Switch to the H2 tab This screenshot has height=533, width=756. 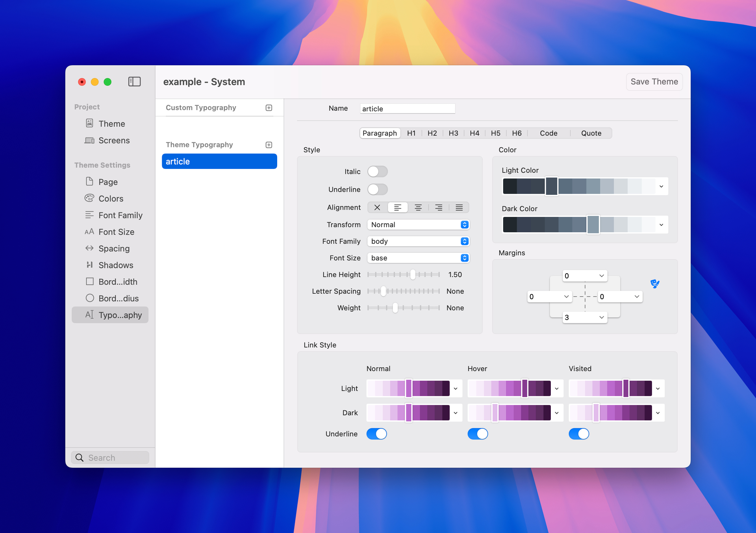click(432, 133)
